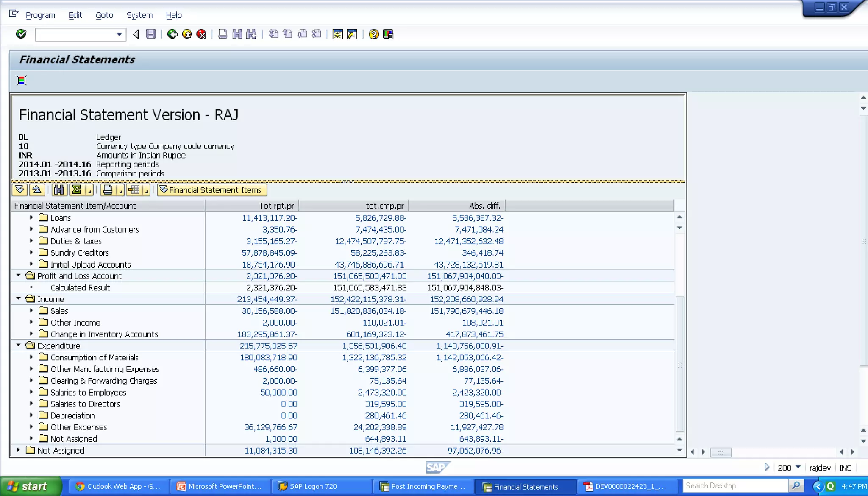This screenshot has height=496, width=868.
Task: Expand the Sales folder node
Action: coord(31,311)
